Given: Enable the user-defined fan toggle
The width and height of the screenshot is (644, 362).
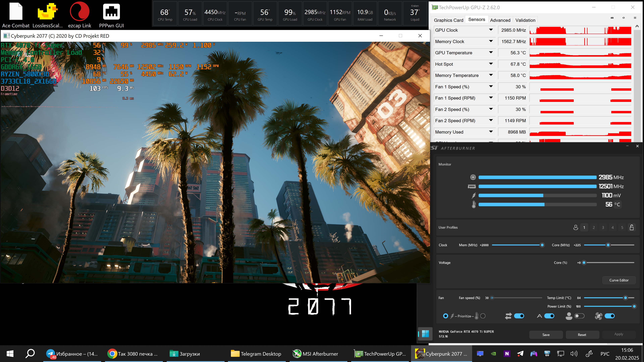Looking at the screenshot, I should (x=579, y=316).
